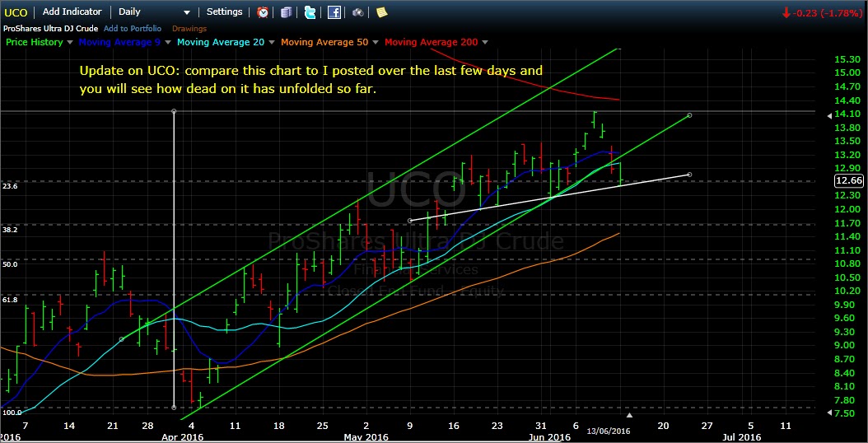Image resolution: width=868 pixels, height=443 pixels.
Task: Select the Moving Average 200 label
Action: (432, 42)
